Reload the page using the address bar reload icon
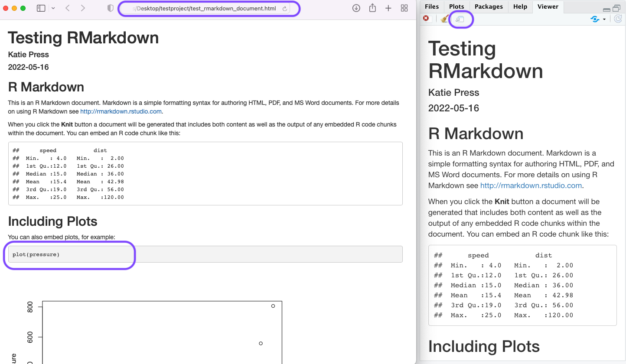 [x=285, y=9]
